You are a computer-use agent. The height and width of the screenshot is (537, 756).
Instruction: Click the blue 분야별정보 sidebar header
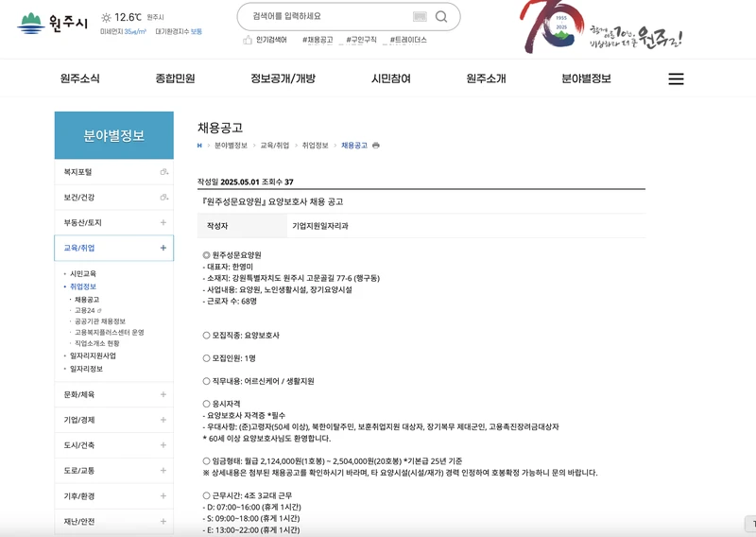pos(113,135)
